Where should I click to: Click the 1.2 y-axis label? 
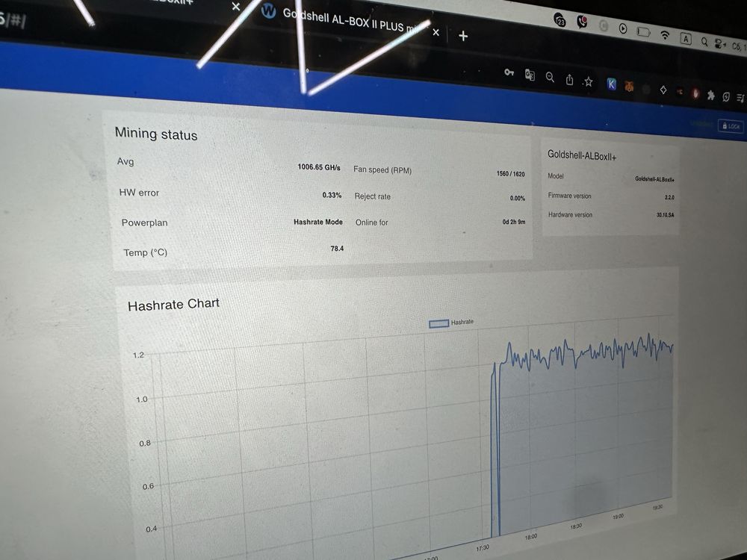click(138, 355)
